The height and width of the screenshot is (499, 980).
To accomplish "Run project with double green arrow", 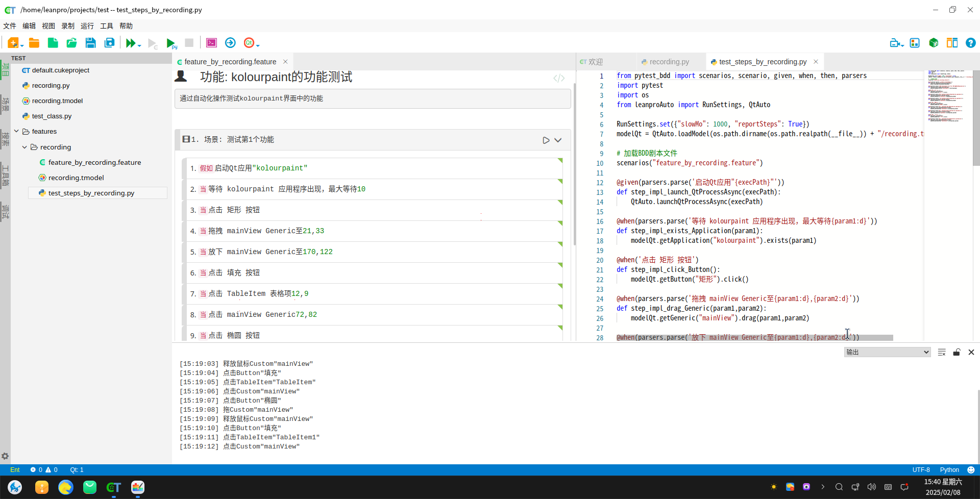I will (x=131, y=43).
